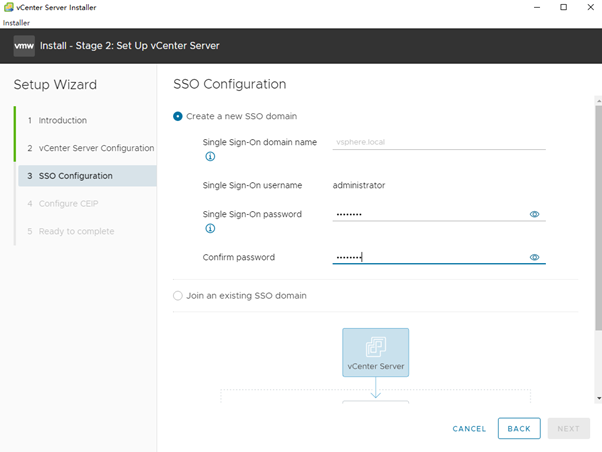Go to vCenter Server Configuration step
Screen dimensions: 602x452
click(x=96, y=148)
